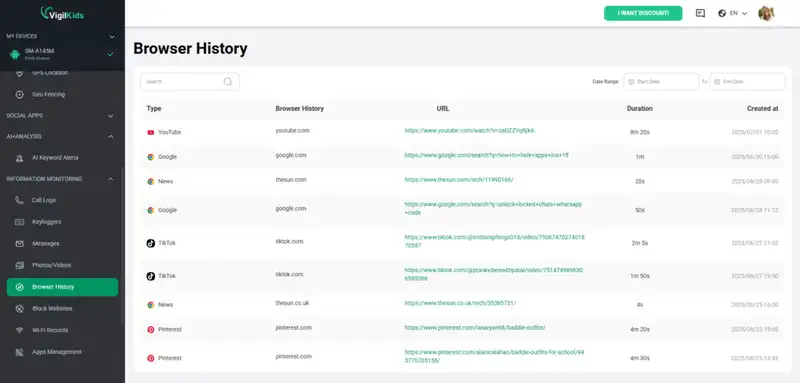Click the YouTube icon in first row
800x383 pixels.
click(151, 132)
